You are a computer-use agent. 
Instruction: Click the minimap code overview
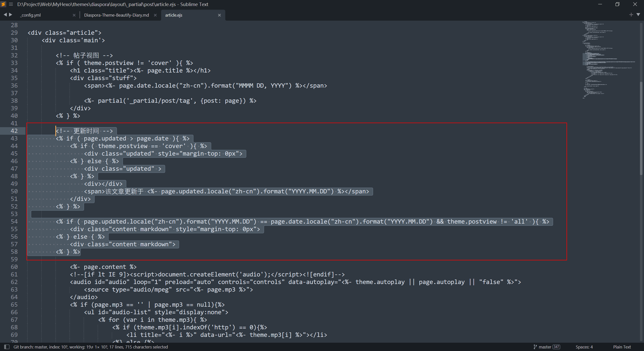coord(609,60)
